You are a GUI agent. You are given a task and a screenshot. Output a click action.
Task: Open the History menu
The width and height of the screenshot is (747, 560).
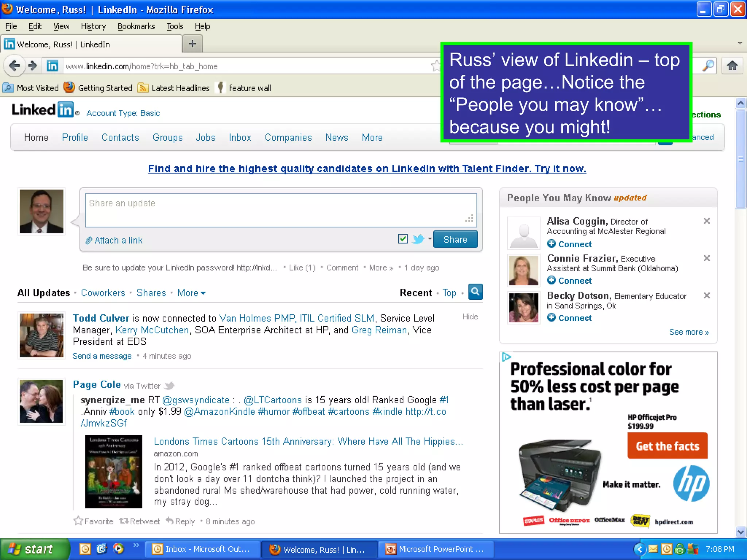tap(93, 26)
